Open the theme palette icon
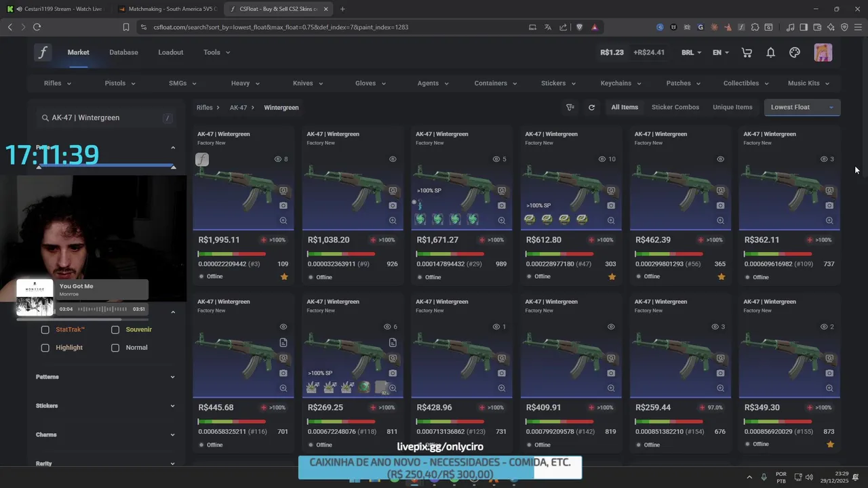Viewport: 868px width, 488px height. coord(795,52)
